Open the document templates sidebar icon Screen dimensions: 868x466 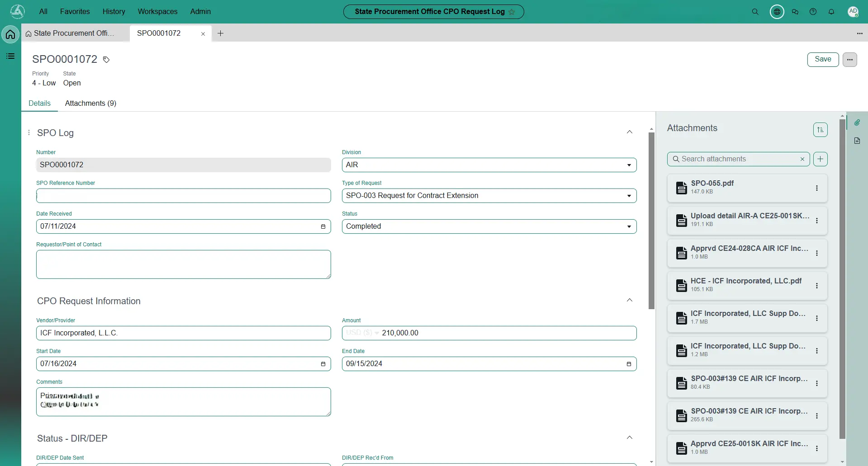[x=857, y=141]
